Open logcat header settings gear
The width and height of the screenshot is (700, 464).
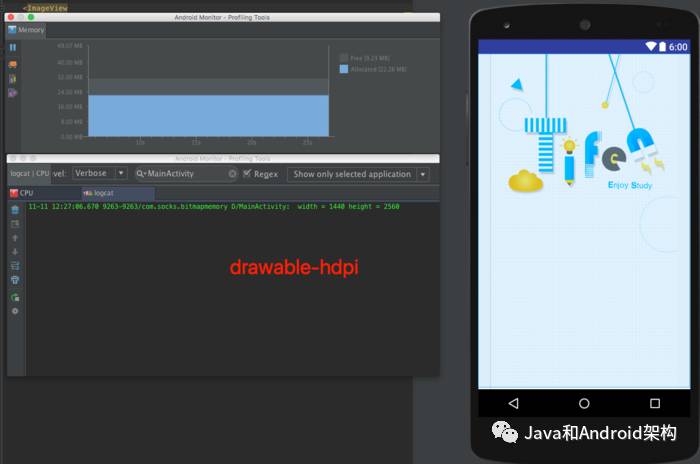pyautogui.click(x=15, y=311)
